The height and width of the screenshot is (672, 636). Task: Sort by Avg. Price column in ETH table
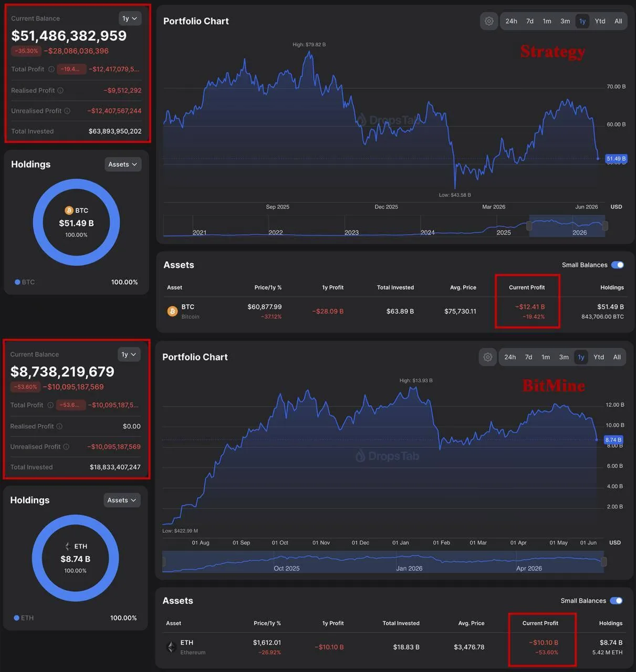pos(471,623)
